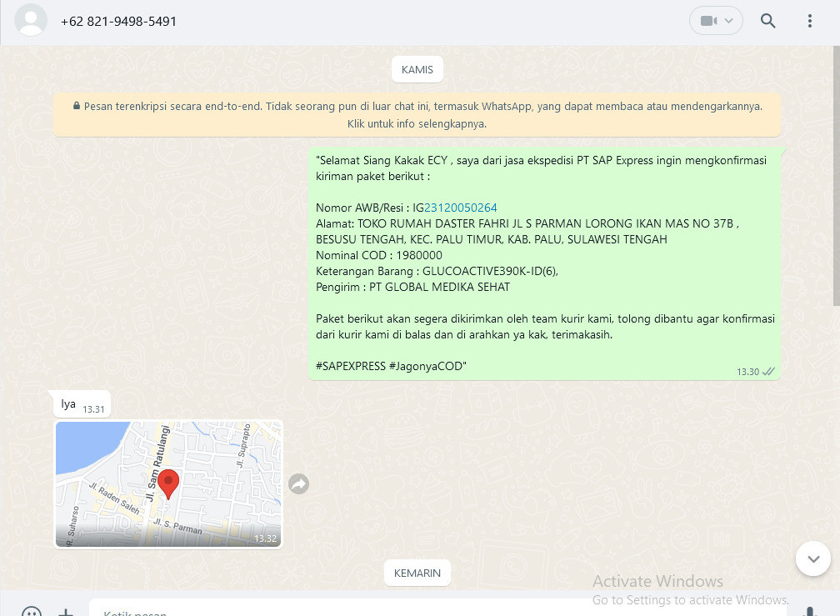
Task: Click the 13.30 timestamp on sent message
Action: click(747, 372)
